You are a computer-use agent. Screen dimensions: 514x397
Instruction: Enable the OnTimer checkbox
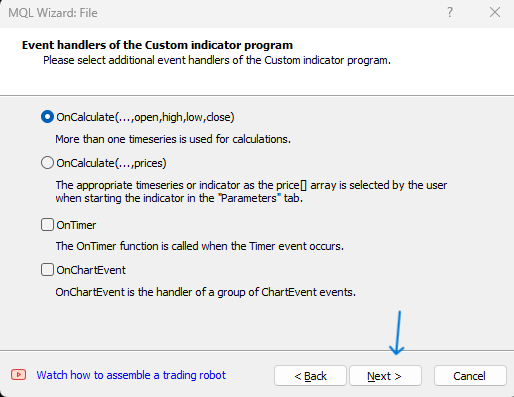47,225
